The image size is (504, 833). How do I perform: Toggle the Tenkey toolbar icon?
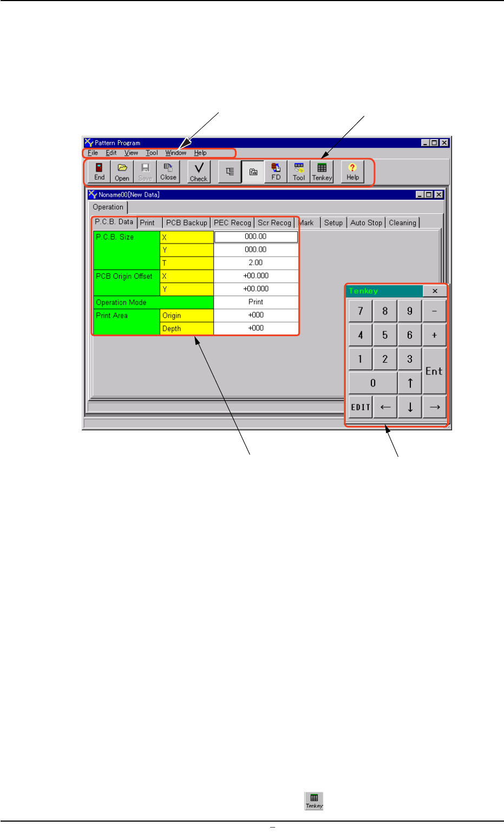322,172
